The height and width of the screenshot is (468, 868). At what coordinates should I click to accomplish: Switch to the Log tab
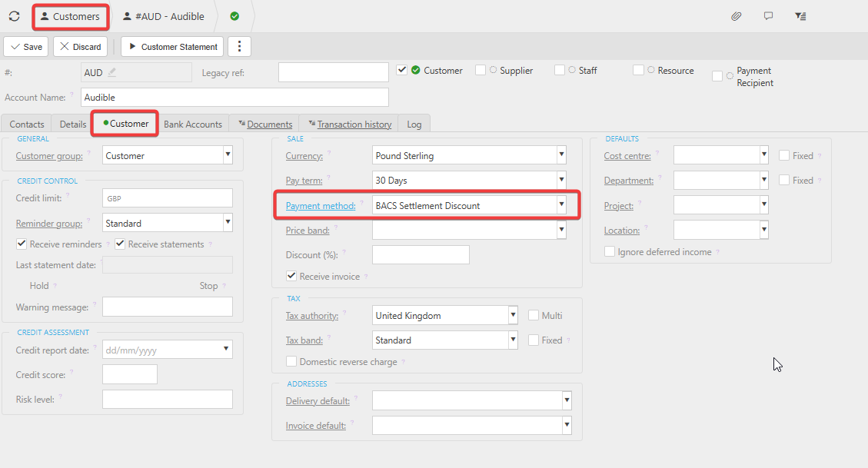point(414,124)
